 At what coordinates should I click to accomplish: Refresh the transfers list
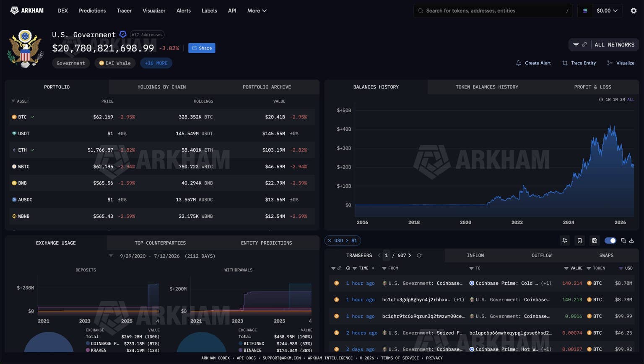pos(419,256)
